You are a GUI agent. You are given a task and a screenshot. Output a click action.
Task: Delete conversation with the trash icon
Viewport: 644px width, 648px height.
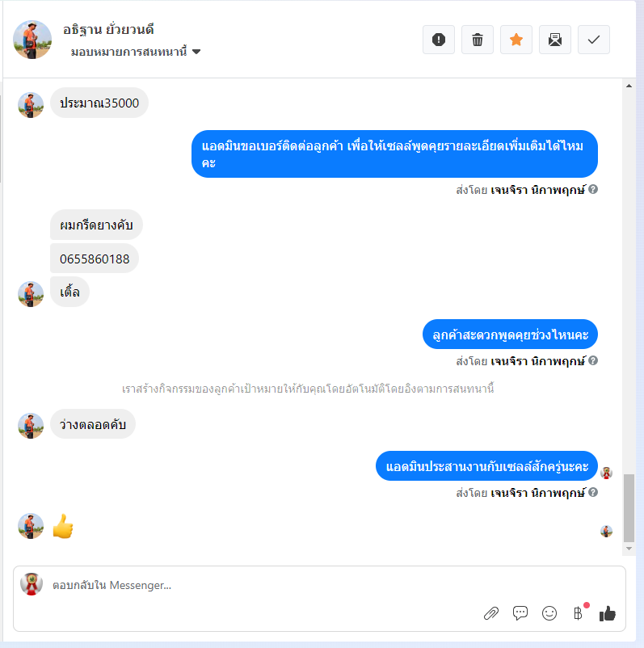pos(478,40)
